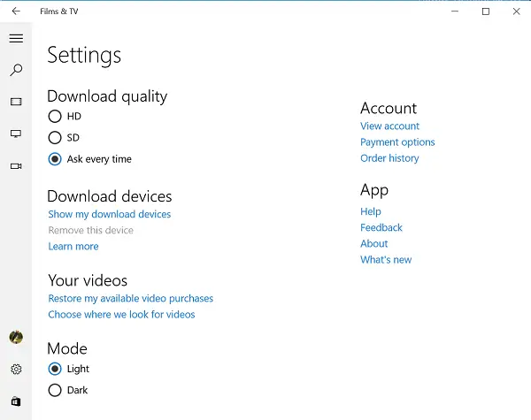Open Show my download devices link

(110, 214)
